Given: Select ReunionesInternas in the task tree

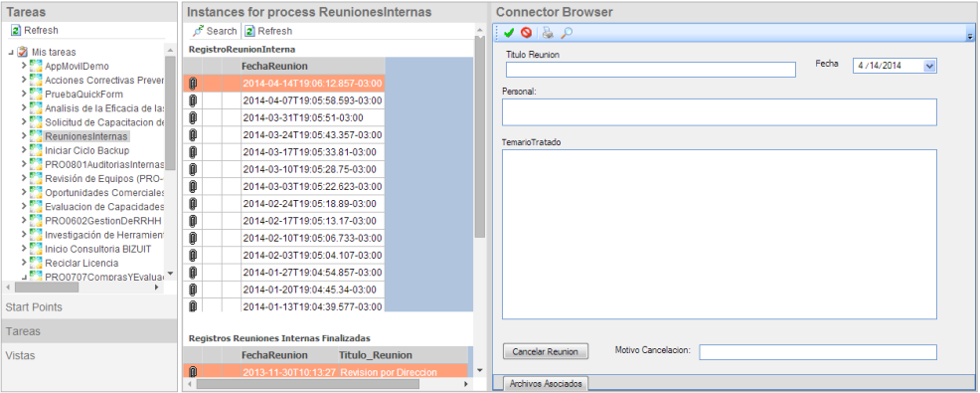Looking at the screenshot, I should tap(86, 135).
